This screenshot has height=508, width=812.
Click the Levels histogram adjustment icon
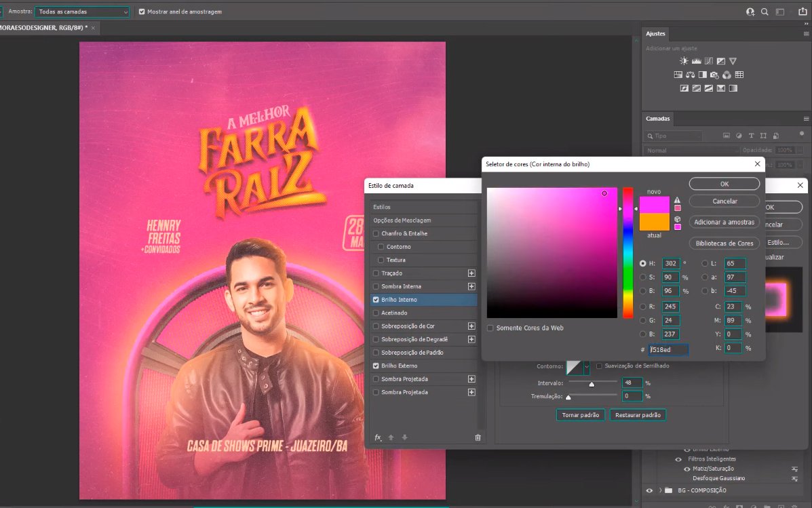click(696, 61)
